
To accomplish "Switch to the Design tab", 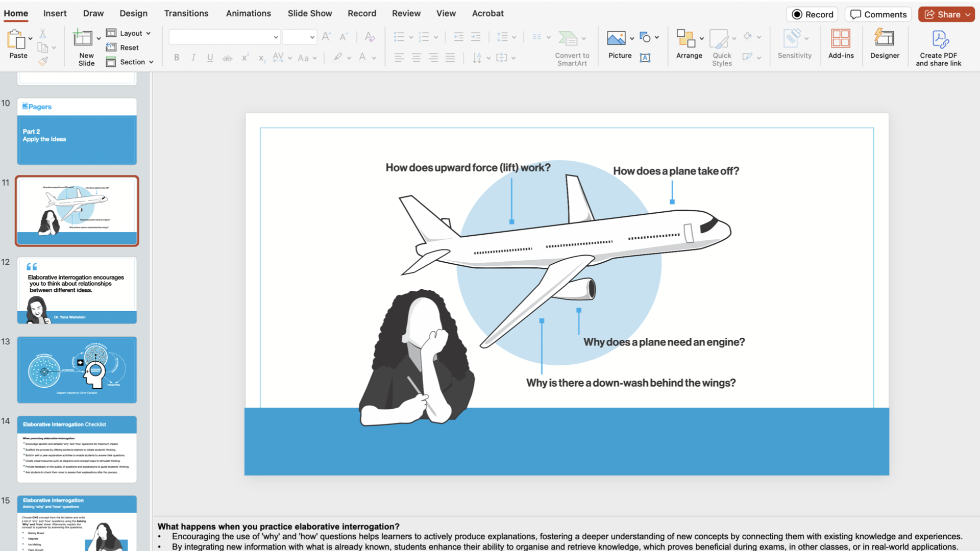I will click(x=133, y=13).
